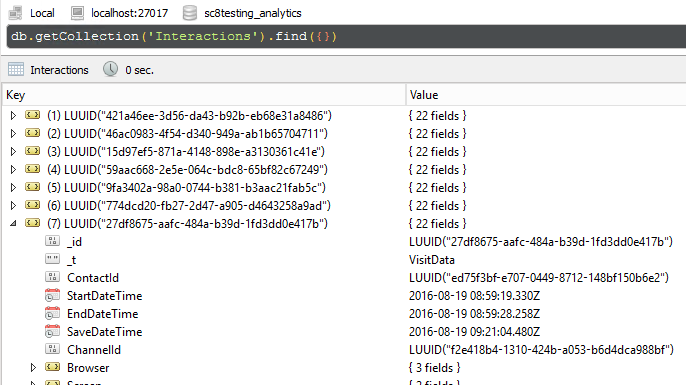This screenshot has height=385, width=686.
Task: Select the EndDateTime field name
Action: point(102,314)
